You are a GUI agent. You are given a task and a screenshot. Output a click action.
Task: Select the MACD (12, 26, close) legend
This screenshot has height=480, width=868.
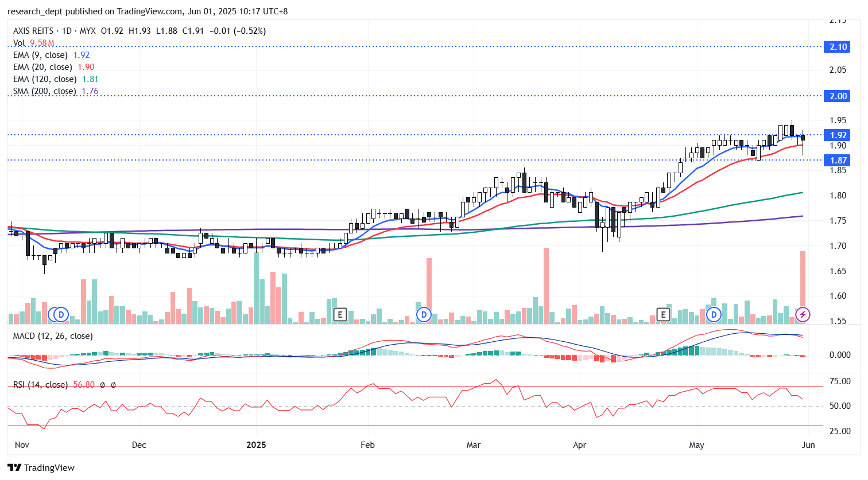coord(53,336)
